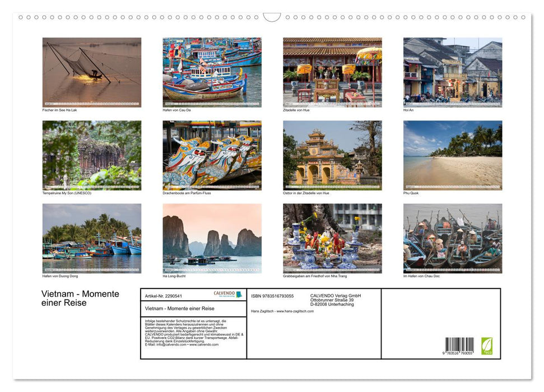Click caption 'Hoi An'

pos(408,110)
